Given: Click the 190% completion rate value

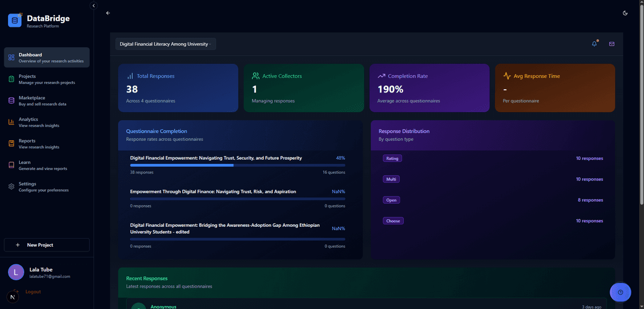Looking at the screenshot, I should (391, 89).
